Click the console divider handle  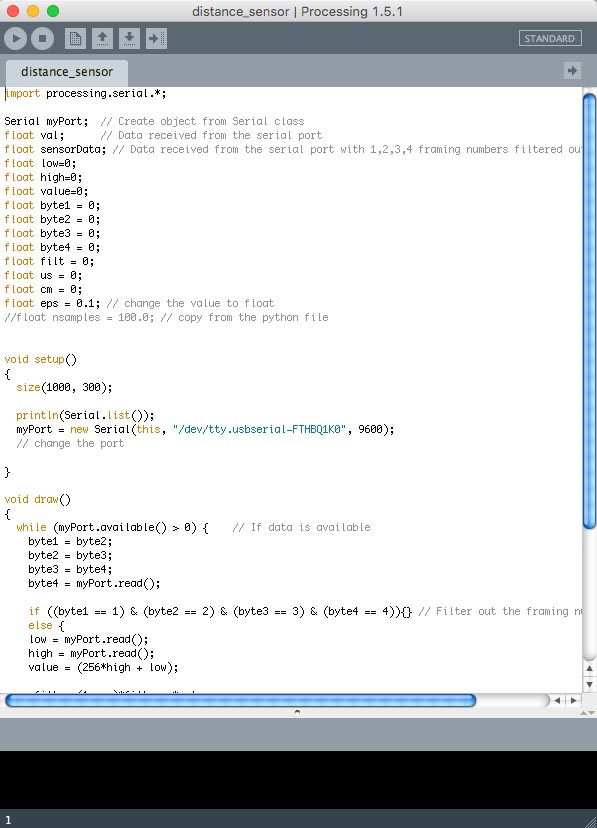tap(297, 712)
